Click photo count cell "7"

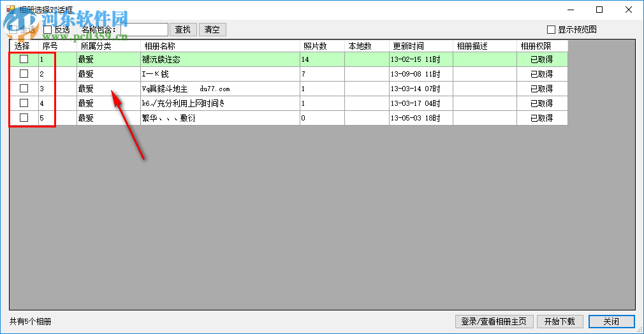[323, 74]
